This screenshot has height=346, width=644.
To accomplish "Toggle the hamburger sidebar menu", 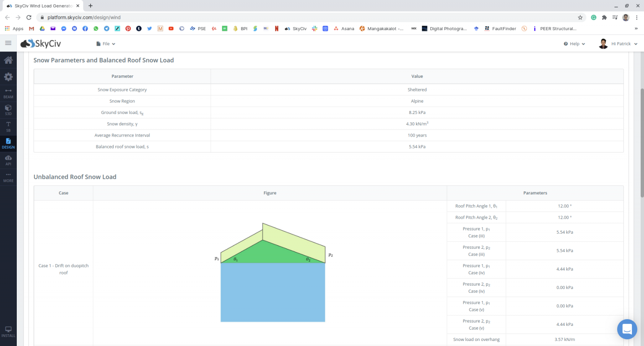I will pos(8,43).
